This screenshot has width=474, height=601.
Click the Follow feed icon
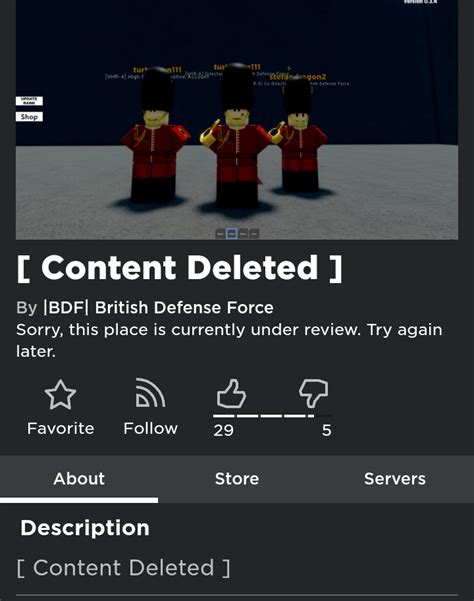(x=151, y=393)
